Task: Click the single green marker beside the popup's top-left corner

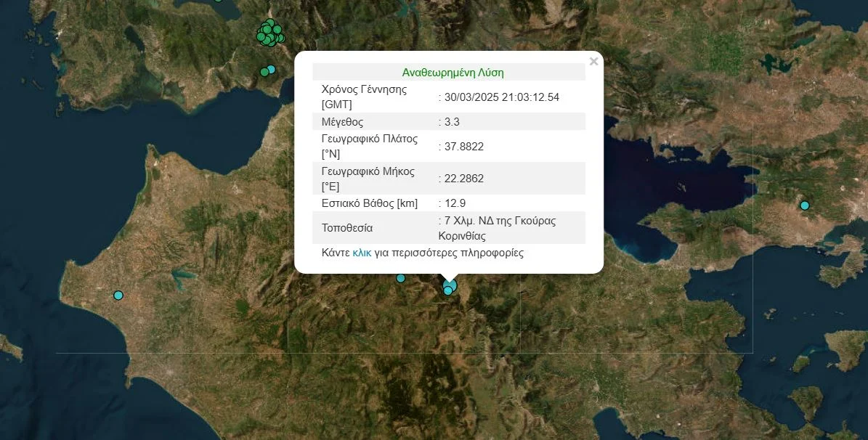Action: point(264,72)
